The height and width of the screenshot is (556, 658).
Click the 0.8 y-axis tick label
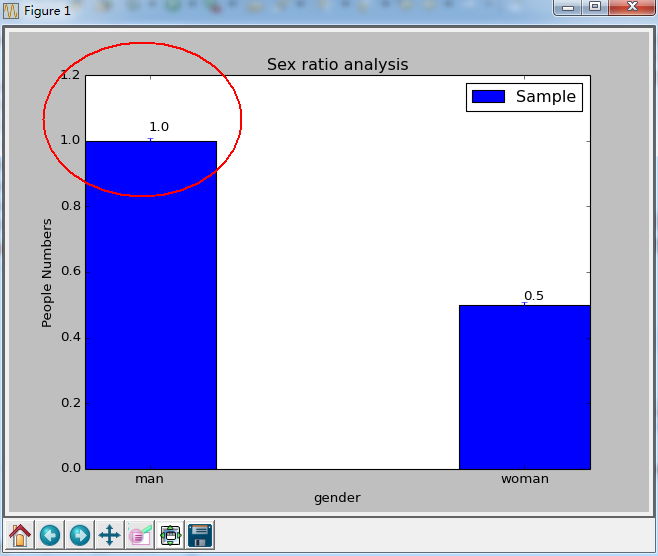pyautogui.click(x=70, y=206)
